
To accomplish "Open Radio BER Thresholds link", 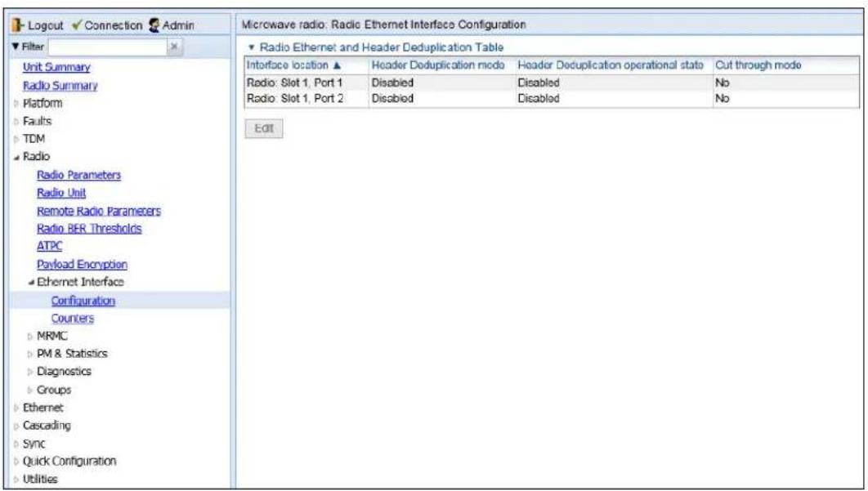I will click(90, 229).
